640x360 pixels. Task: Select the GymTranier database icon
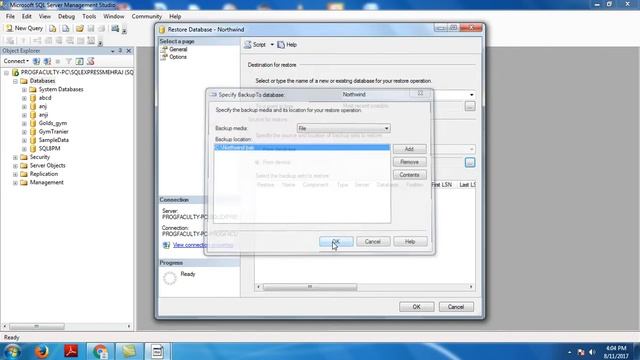tap(33, 131)
